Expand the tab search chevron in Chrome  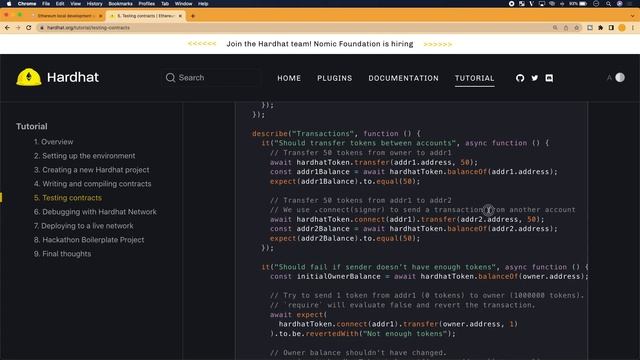coord(632,16)
